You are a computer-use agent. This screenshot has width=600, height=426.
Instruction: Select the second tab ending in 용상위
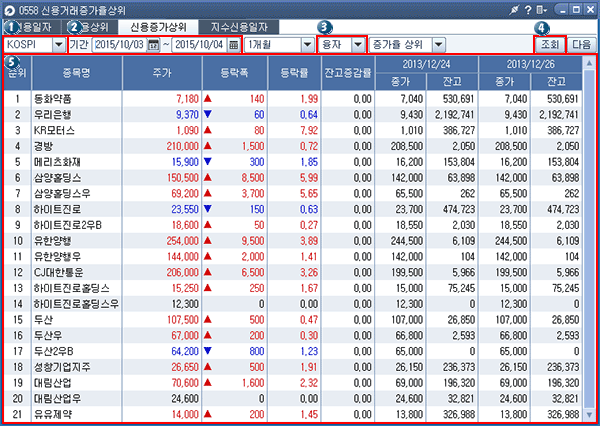click(90, 27)
